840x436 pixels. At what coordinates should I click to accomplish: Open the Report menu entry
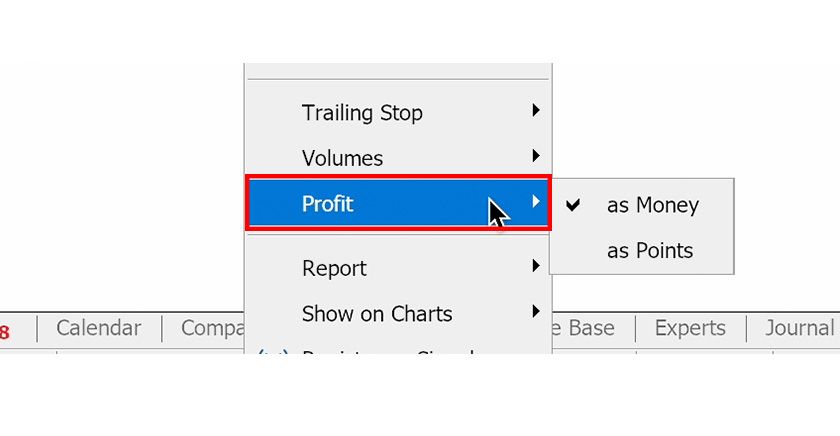(334, 268)
